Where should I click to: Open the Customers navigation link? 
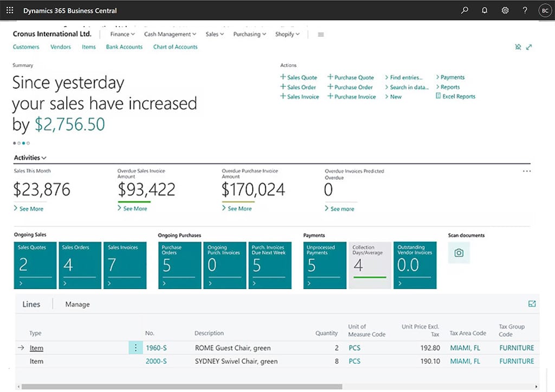26,47
